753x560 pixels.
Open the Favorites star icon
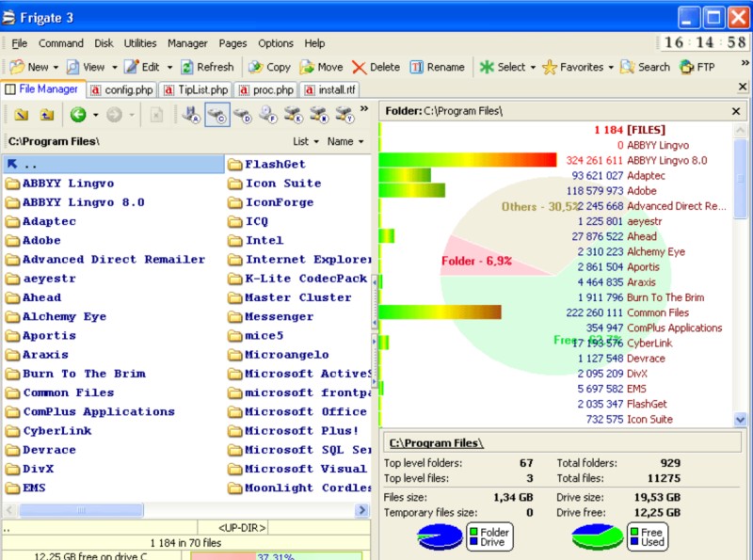(550, 67)
